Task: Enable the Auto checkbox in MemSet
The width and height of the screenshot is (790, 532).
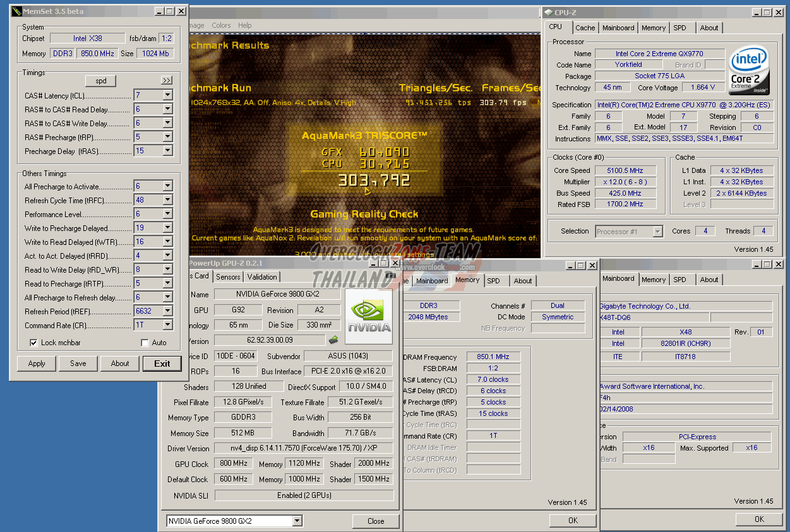Action: 145,343
